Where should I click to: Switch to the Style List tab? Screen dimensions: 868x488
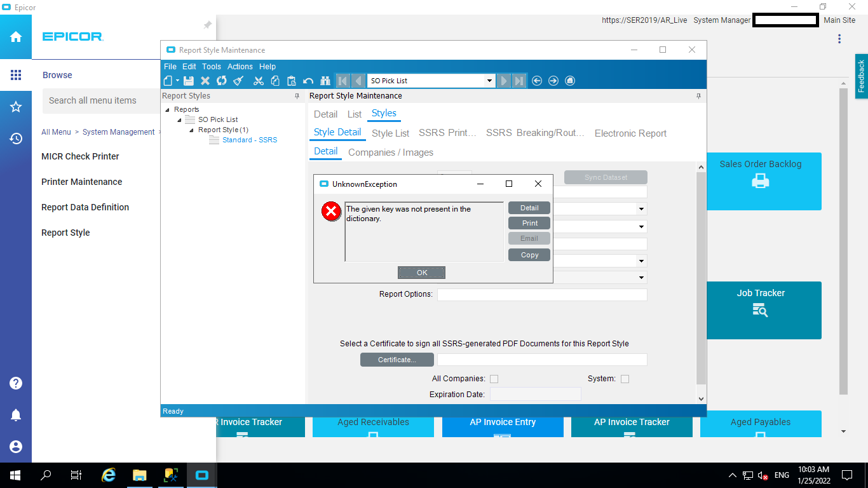tap(391, 133)
